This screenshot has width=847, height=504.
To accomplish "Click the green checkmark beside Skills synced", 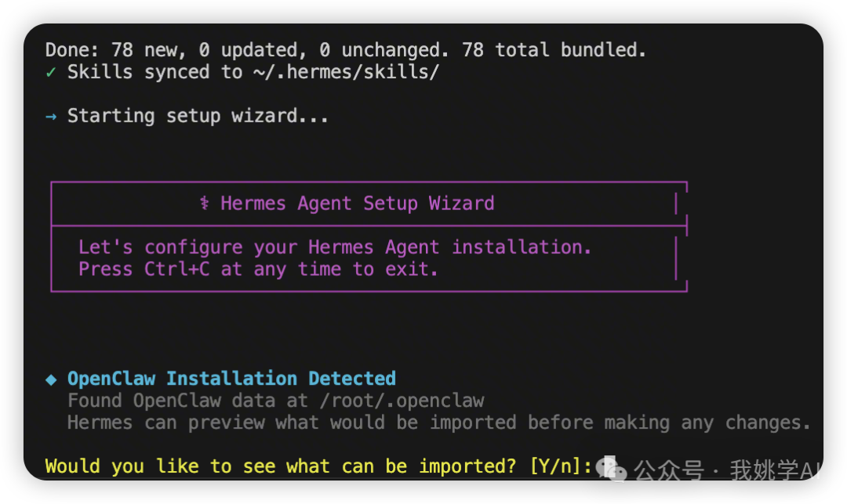I will click(51, 73).
